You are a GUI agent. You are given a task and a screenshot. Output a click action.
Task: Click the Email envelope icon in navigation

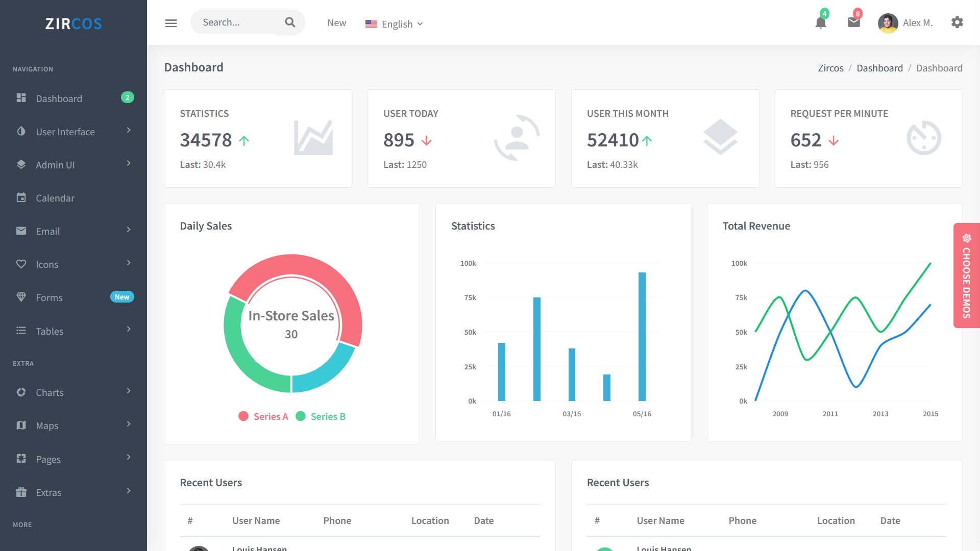(x=21, y=231)
